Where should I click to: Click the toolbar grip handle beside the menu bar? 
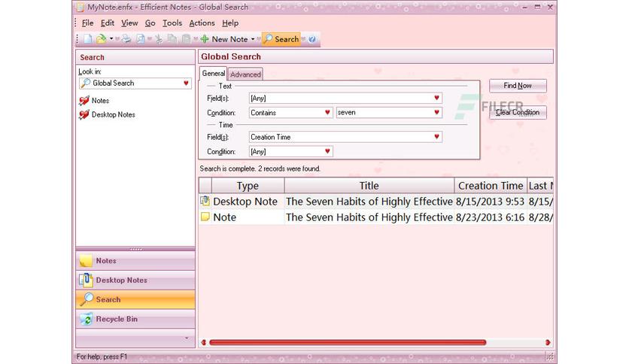[x=75, y=23]
